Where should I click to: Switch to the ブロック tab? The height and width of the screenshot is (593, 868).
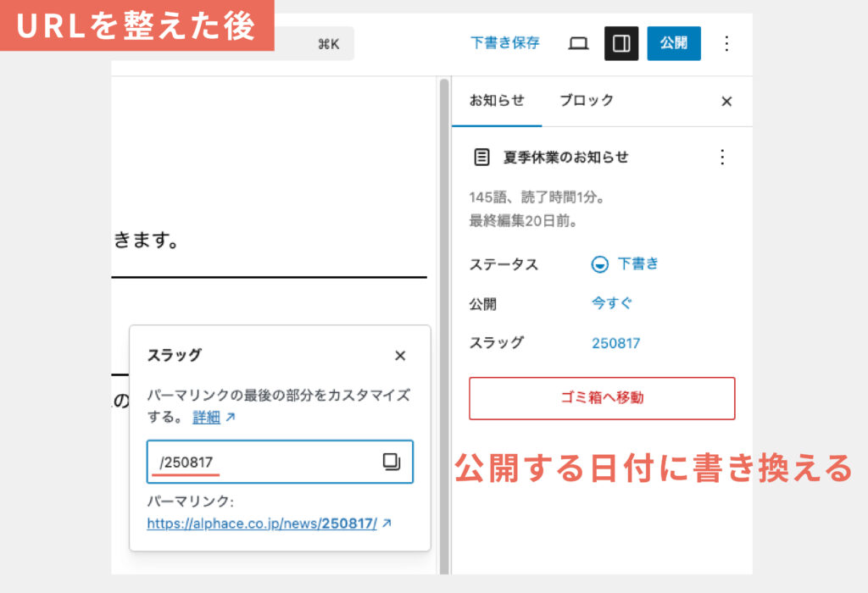[587, 101]
